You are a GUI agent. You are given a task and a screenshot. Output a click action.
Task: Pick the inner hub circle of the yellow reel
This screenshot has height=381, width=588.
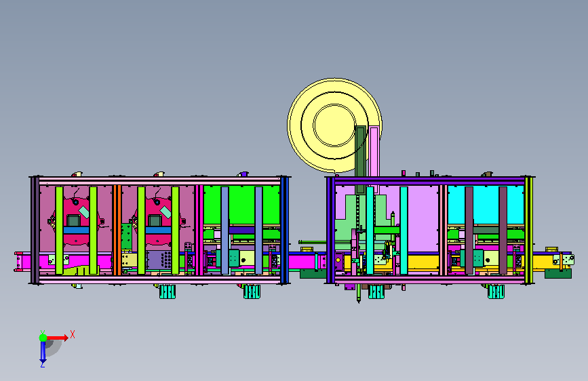pyautogui.click(x=334, y=125)
